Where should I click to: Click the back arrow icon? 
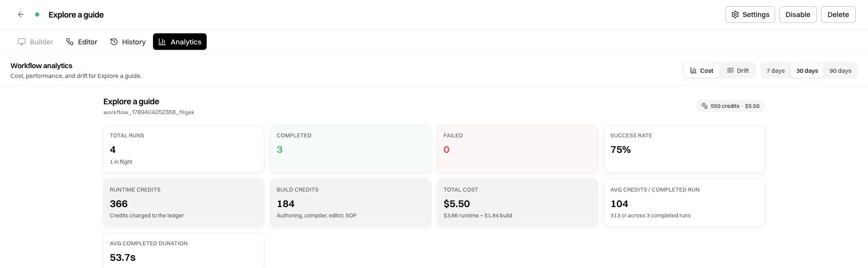coord(21,14)
